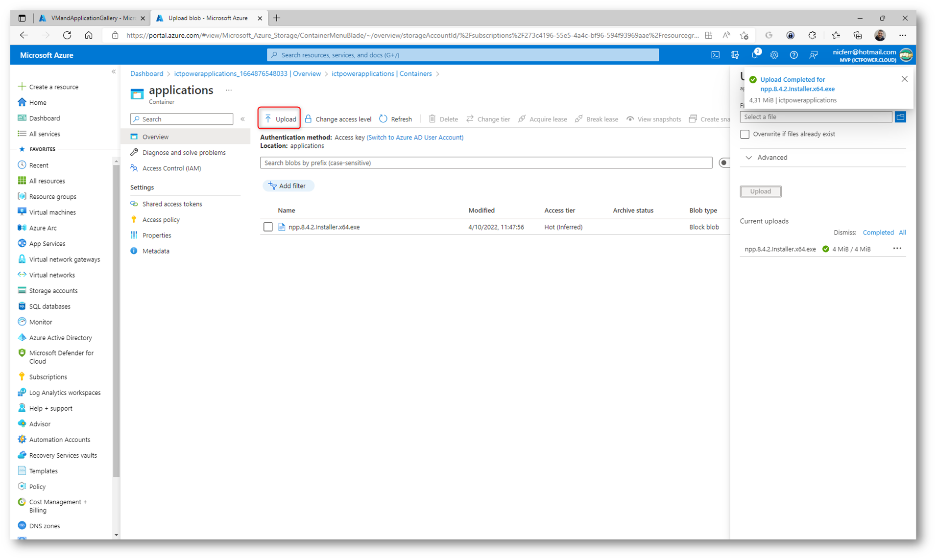Viewport: 937px width, 560px height.
Task: Click Break lease in the toolbar
Action: point(597,119)
